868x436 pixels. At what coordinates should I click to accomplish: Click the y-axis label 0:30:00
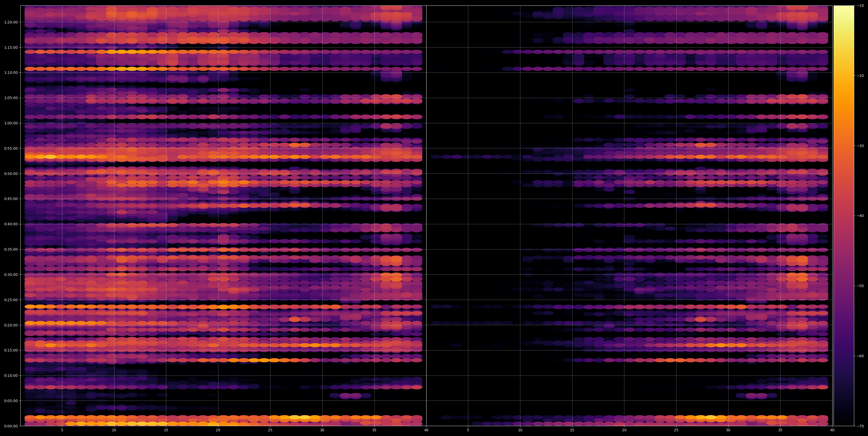pos(11,275)
